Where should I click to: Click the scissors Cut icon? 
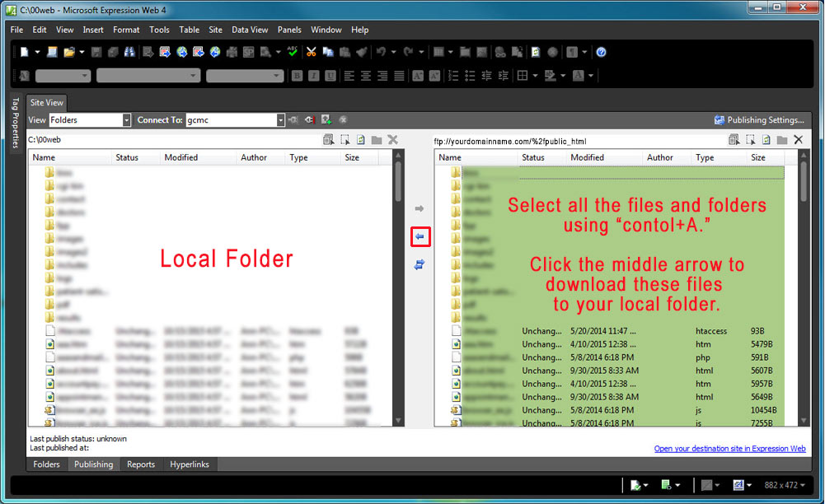click(312, 52)
